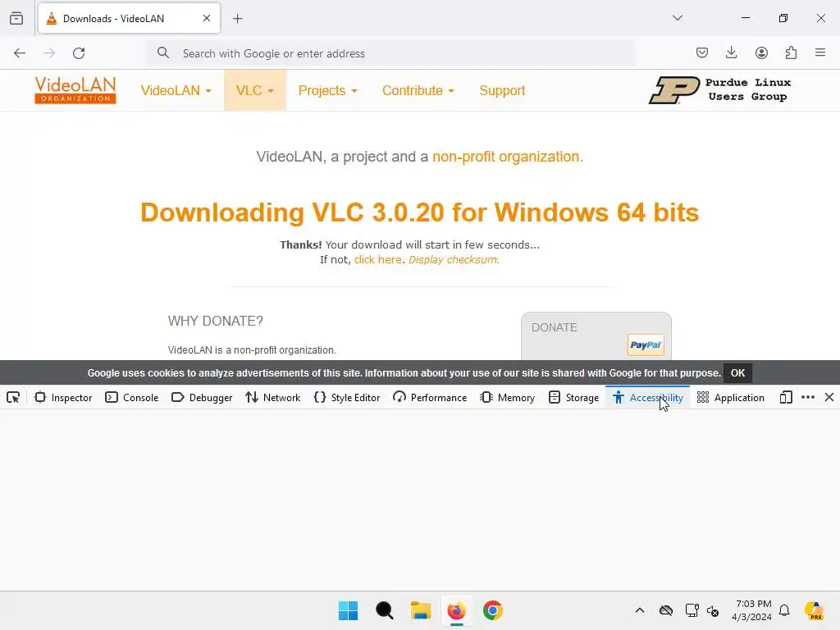The image size is (840, 630).
Task: Dismiss cookie notice with OK button
Action: 737,373
